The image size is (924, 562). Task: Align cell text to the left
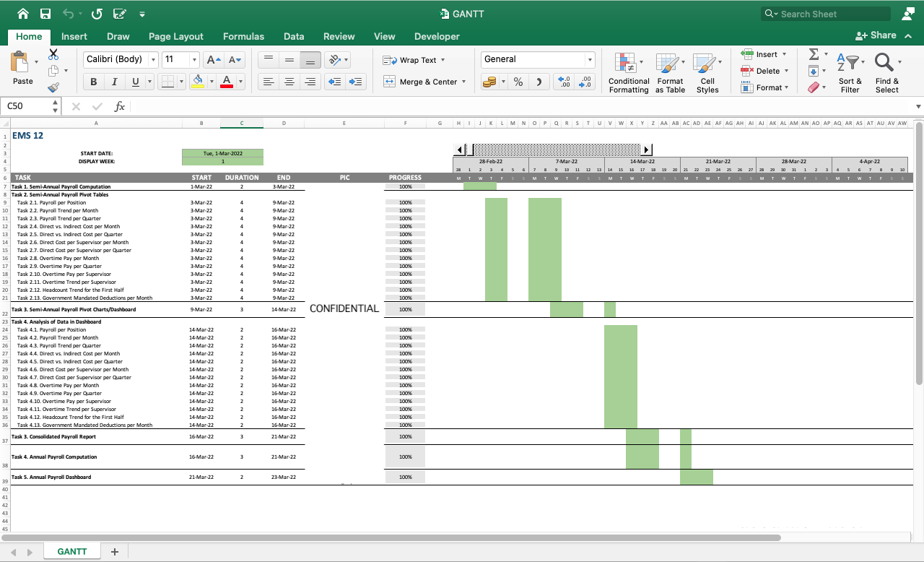pyautogui.click(x=268, y=82)
